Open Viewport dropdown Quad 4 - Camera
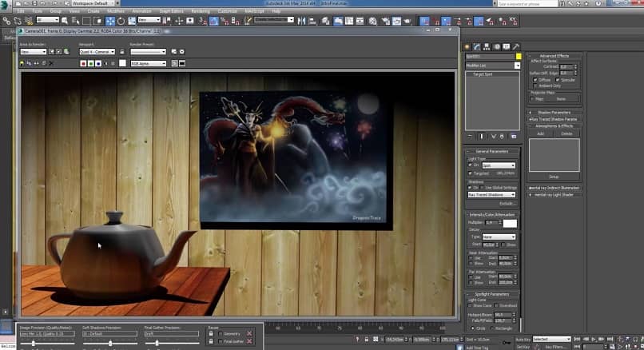This screenshot has height=350, width=644. point(97,52)
